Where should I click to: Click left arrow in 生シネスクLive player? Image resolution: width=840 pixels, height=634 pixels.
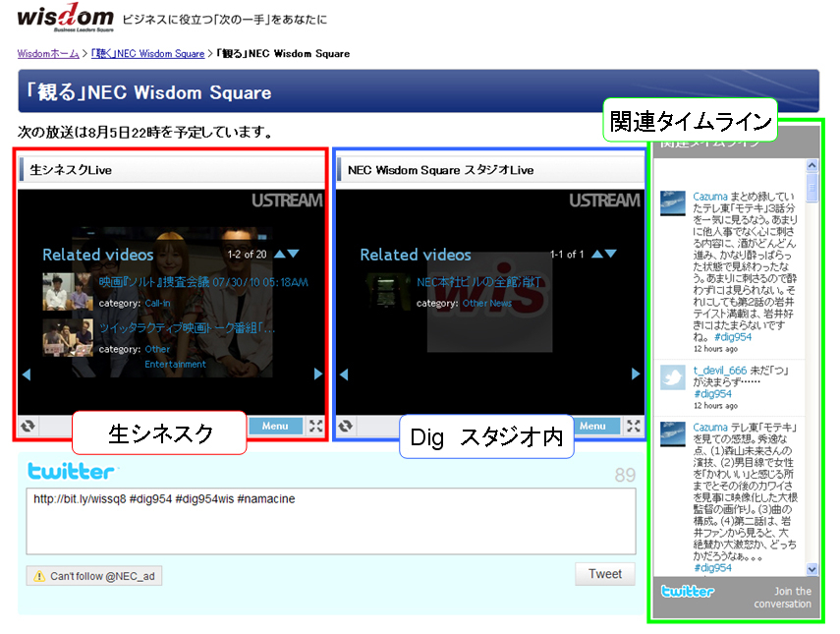pyautogui.click(x=27, y=375)
